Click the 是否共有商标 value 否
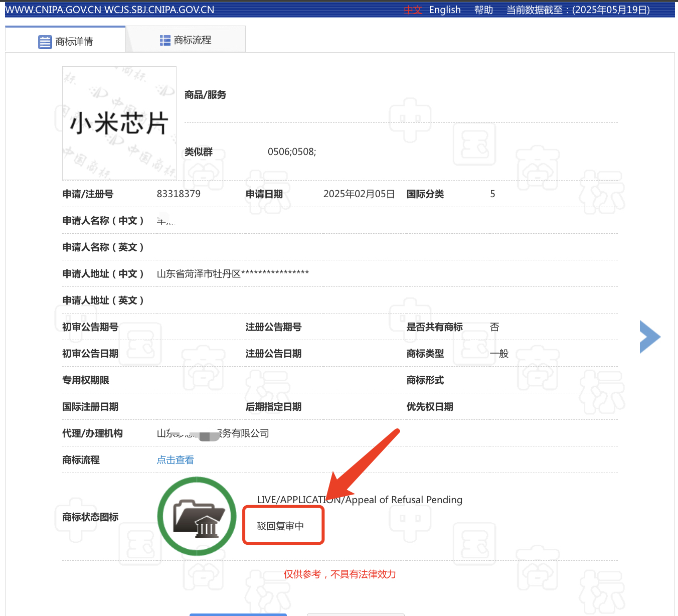This screenshot has height=616, width=678. 494,327
